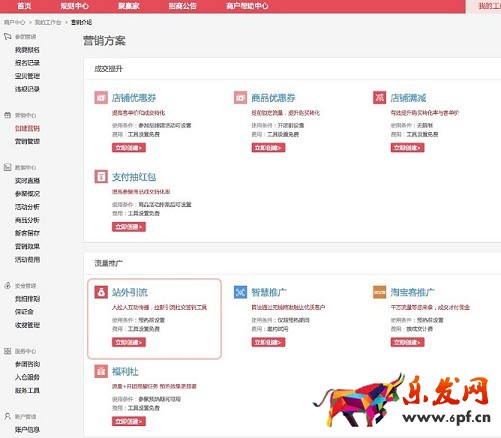The width and height of the screenshot is (501, 438).
Task: Click the 服务中心 grid icon in sidebar
Action: 7,351
